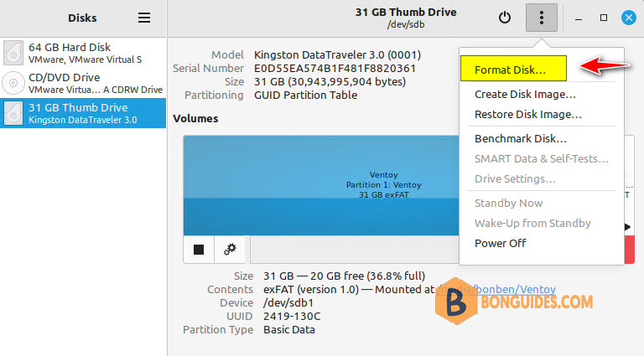This screenshot has height=356, width=644.
Task: Maximize the Disks window
Action: click(604, 18)
